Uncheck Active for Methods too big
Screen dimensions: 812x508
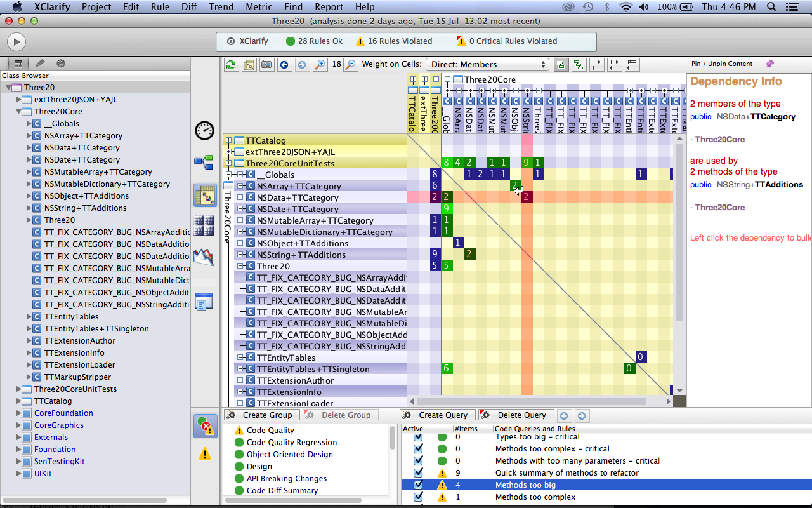click(418, 485)
